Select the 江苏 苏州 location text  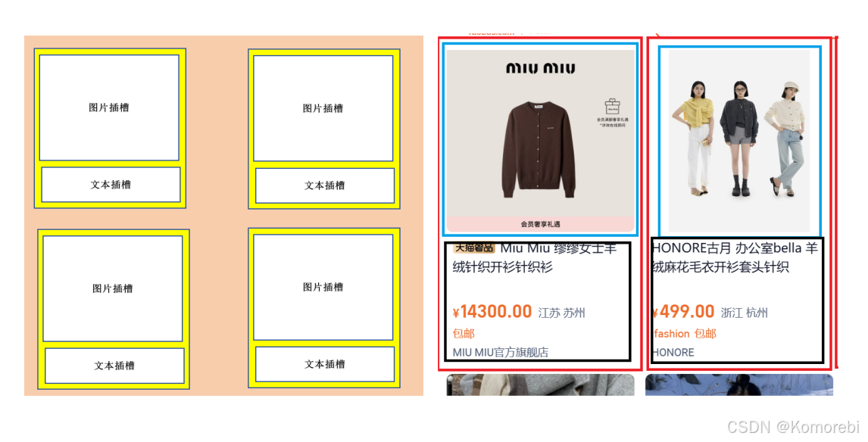(561, 313)
